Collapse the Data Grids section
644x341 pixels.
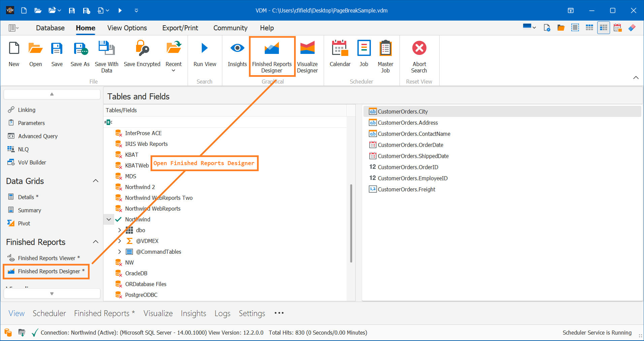point(96,181)
